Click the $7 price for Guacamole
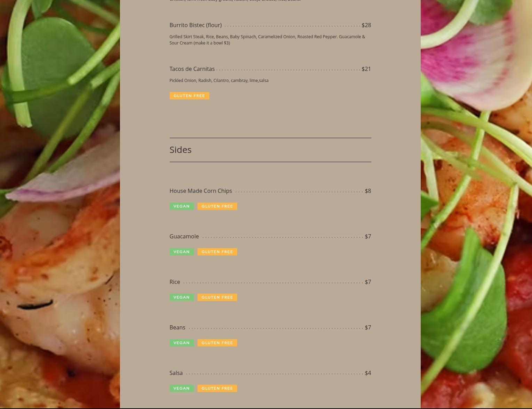Viewport: 532px width, 409px height. coord(368,236)
